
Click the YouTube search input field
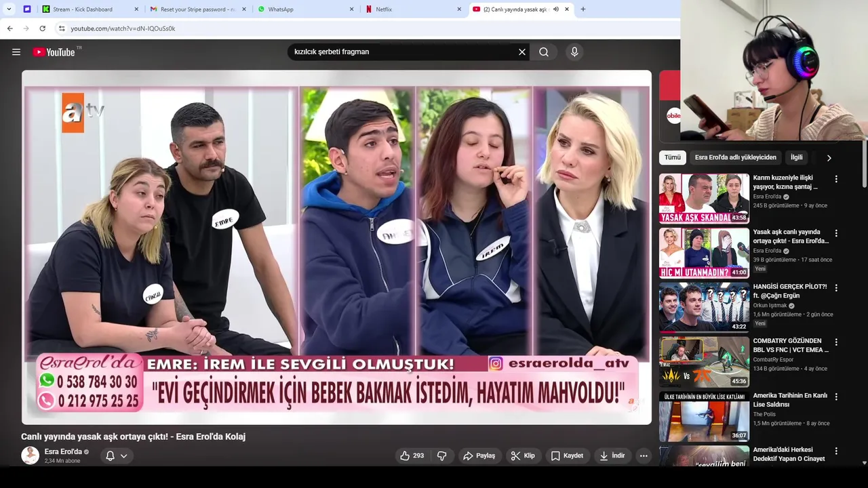pos(404,52)
